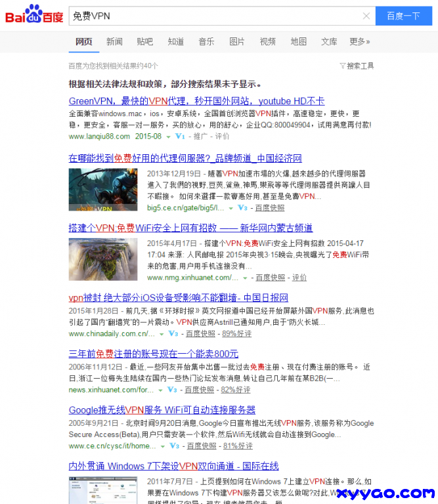Open 三年前免费注册的账号 result link

point(154,354)
